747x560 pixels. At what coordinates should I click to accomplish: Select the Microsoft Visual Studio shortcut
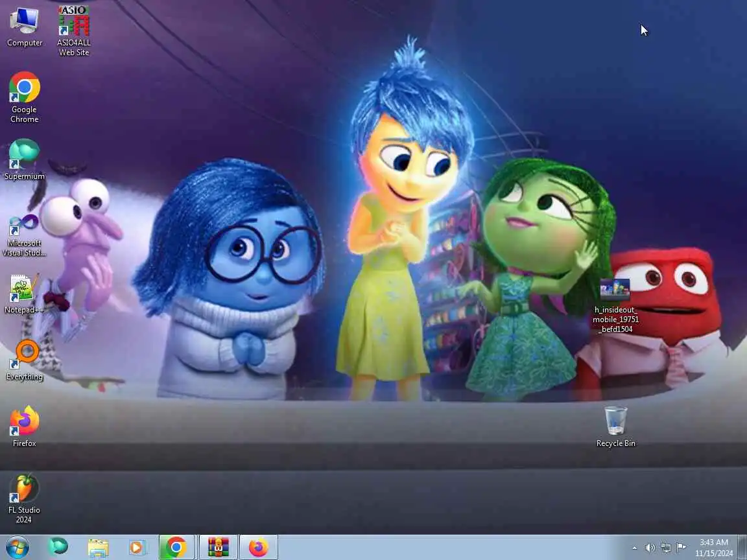[24, 236]
